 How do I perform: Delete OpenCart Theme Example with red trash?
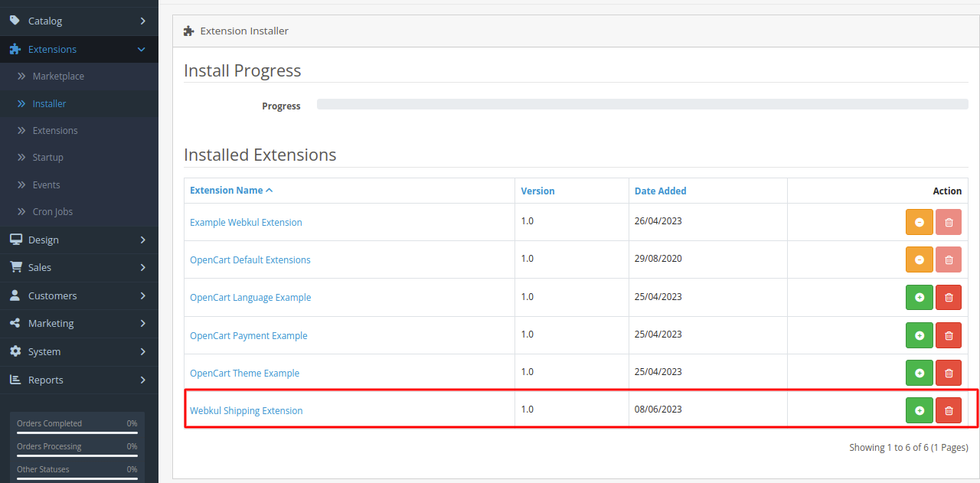click(949, 373)
